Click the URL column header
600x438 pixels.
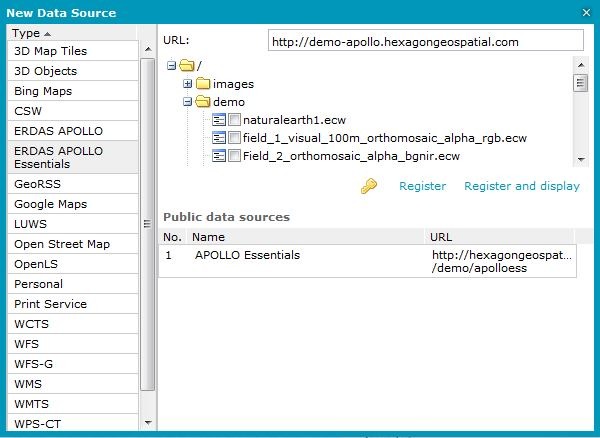tap(499, 237)
